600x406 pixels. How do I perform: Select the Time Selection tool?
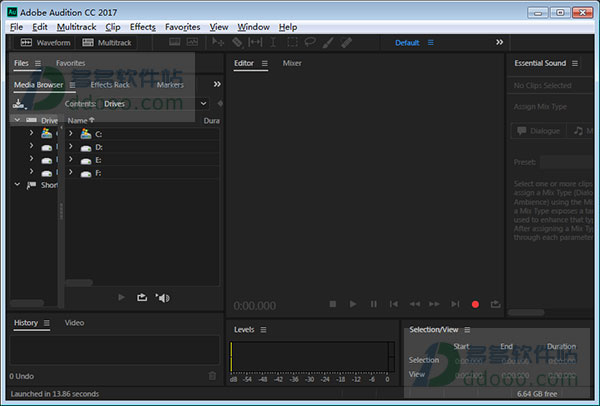pos(273,42)
